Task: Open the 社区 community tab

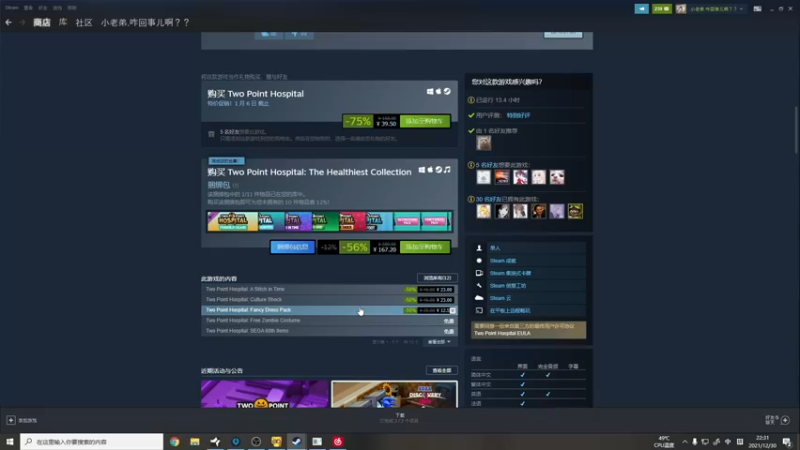Action: point(84,22)
